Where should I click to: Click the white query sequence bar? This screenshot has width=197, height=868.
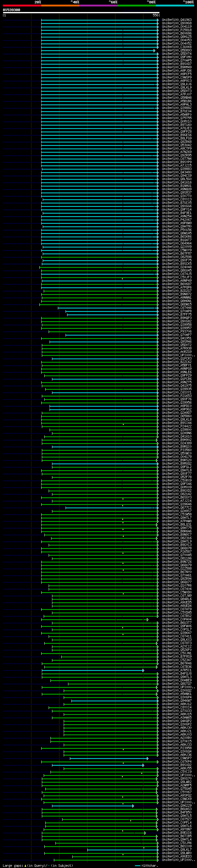[x=81, y=13]
